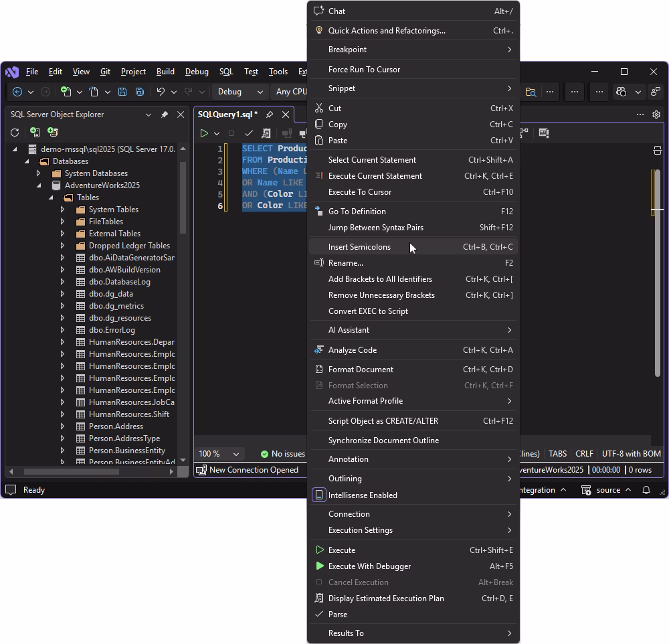The width and height of the screenshot is (669, 644).
Task: Click the Chat icon in context menu
Action: click(x=318, y=11)
